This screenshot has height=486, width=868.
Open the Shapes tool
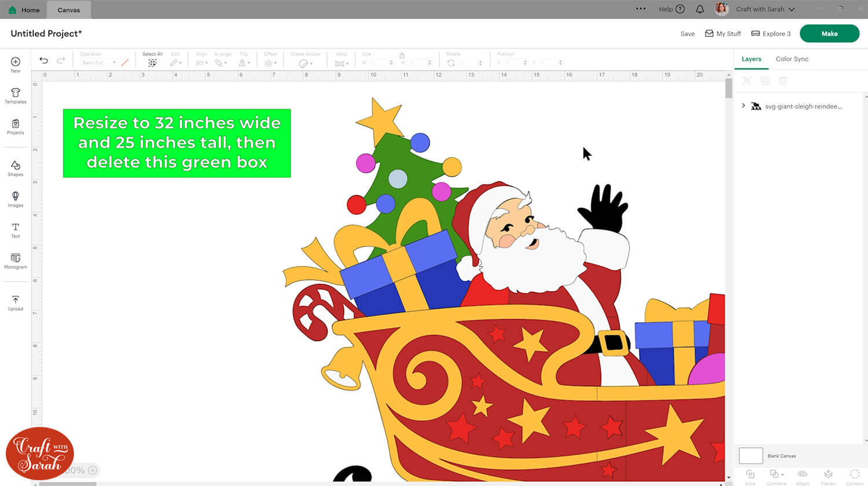pos(16,169)
